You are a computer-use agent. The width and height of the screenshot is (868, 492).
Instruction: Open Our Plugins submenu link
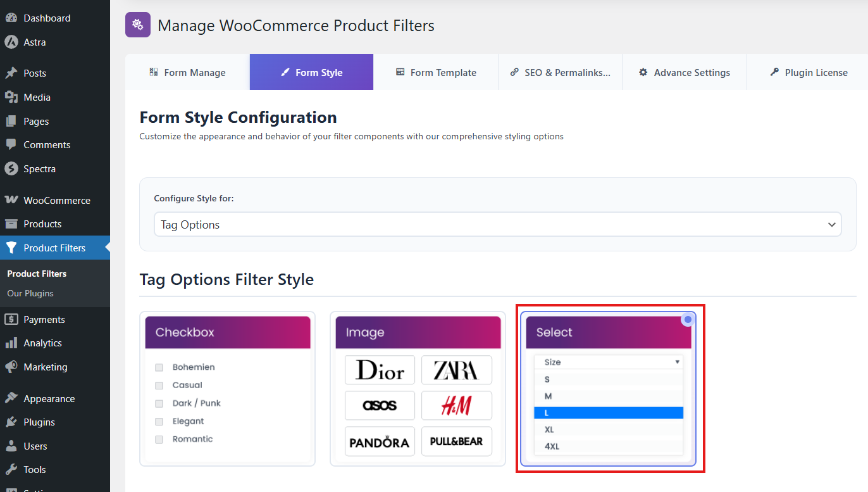[x=30, y=294]
